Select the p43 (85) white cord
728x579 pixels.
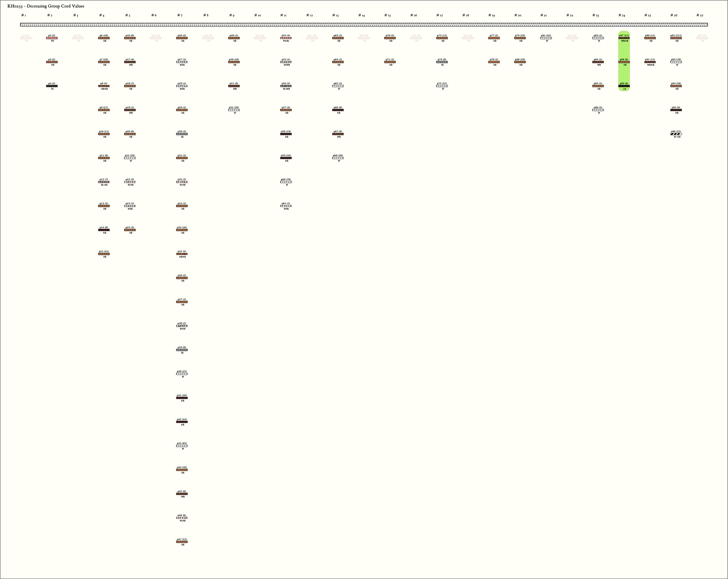[x=182, y=446]
